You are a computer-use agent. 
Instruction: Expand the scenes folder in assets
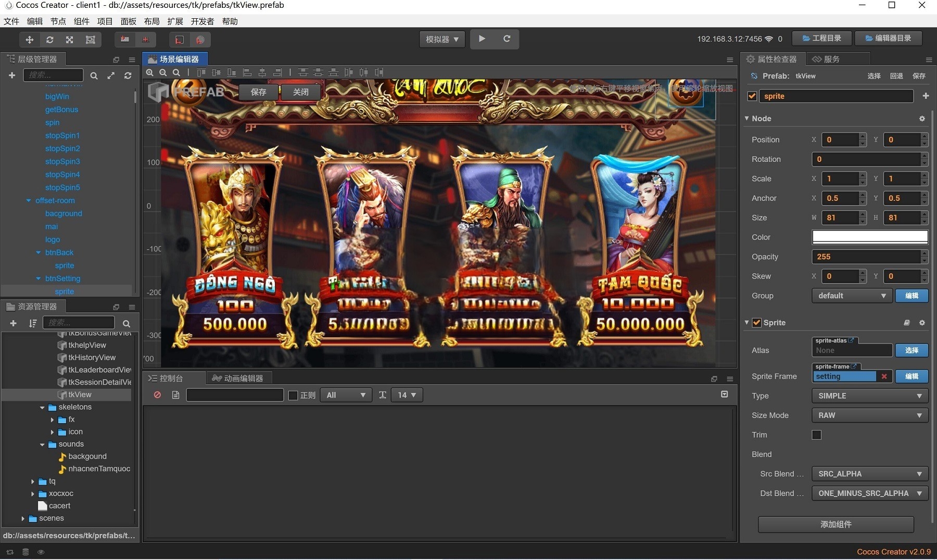[x=23, y=518]
